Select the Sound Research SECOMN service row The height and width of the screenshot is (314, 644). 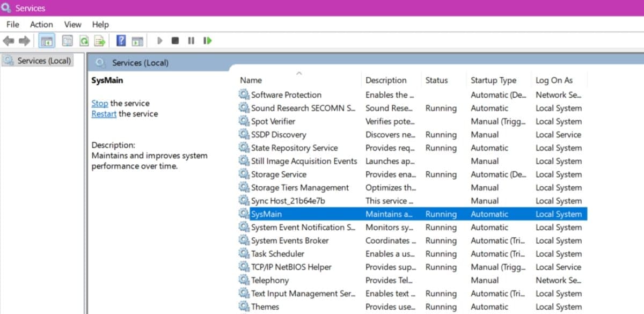(x=413, y=108)
